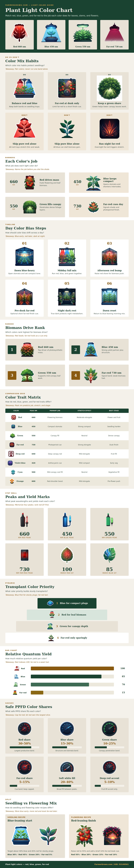Click the 5–15% Far-red share value
Screen dimensions: 134x868
[25, 782]
